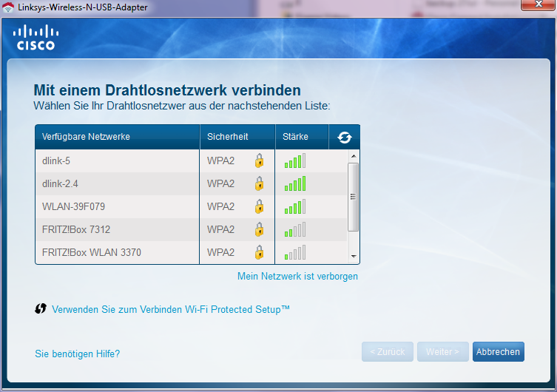The image size is (557, 392).
Task: Click the lock icon for dlink-2.4
Action: coord(260,183)
